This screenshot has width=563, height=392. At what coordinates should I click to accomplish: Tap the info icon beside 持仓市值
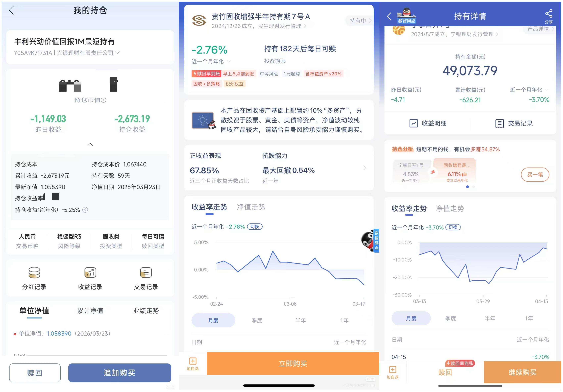[104, 100]
